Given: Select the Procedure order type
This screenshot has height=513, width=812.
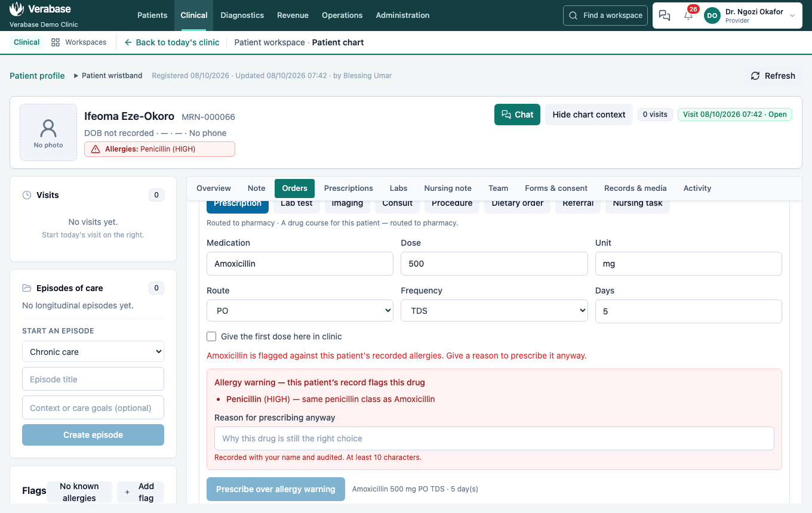Looking at the screenshot, I should 452,205.
